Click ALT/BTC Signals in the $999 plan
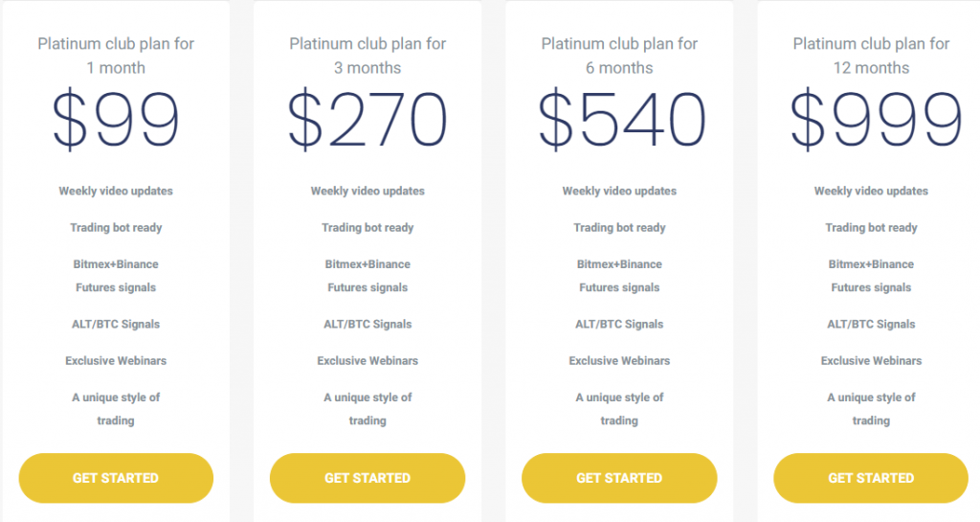The height and width of the screenshot is (522, 980). click(871, 324)
